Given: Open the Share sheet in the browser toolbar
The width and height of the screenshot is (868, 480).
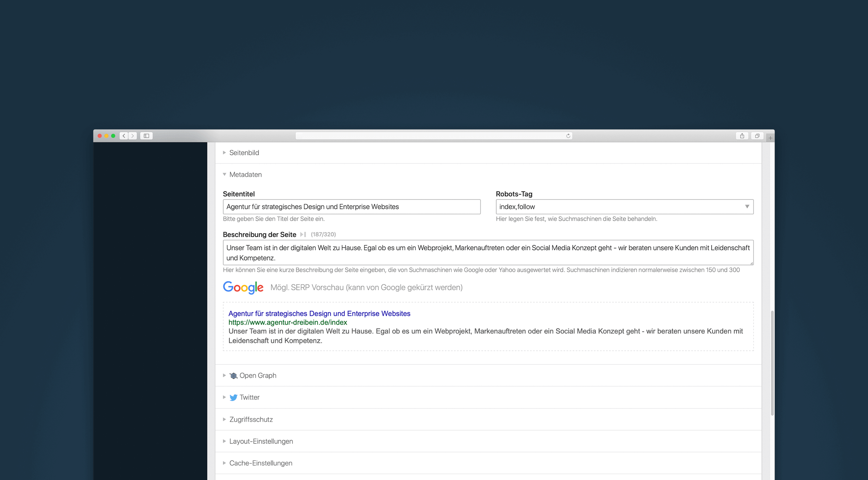Looking at the screenshot, I should tap(742, 136).
